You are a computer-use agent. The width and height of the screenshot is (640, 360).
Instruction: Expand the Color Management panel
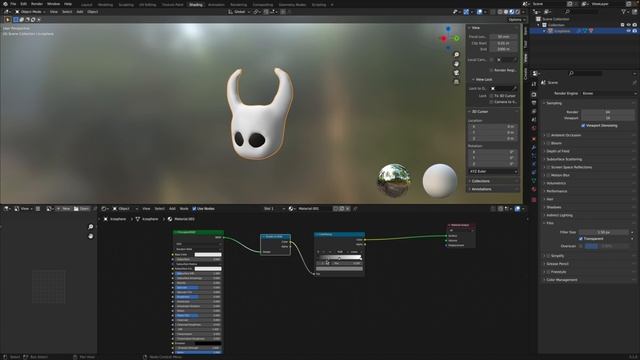tap(562, 280)
